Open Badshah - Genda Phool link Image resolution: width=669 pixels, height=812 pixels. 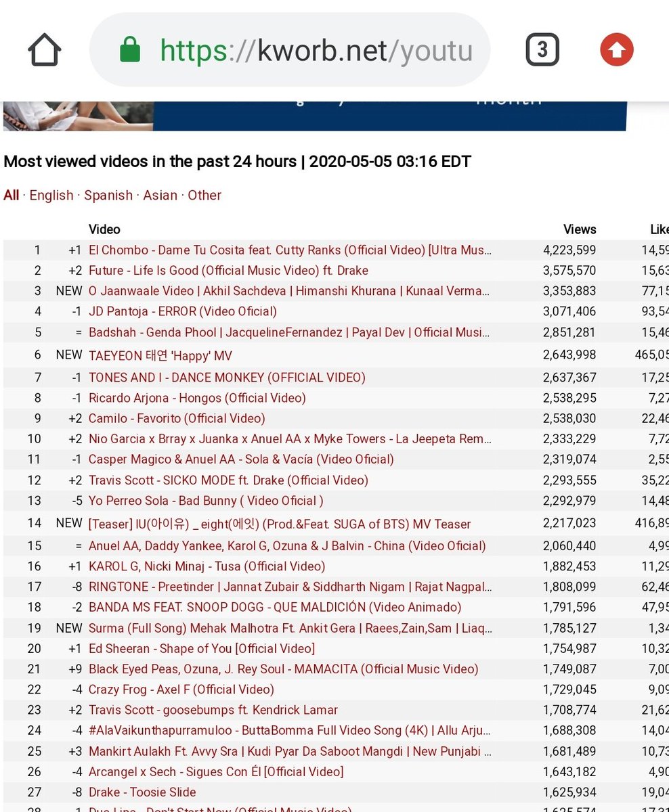(290, 332)
